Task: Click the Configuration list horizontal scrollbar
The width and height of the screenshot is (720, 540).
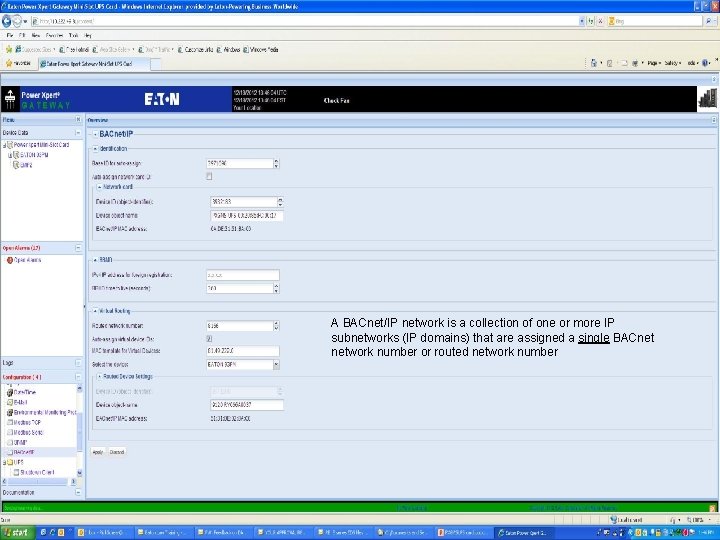Action: 39,481
